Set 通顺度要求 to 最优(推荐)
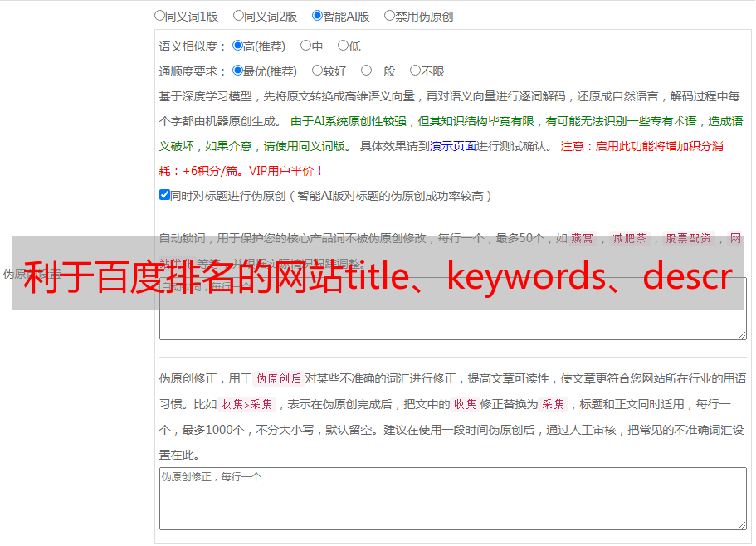756x546 pixels. (237, 71)
